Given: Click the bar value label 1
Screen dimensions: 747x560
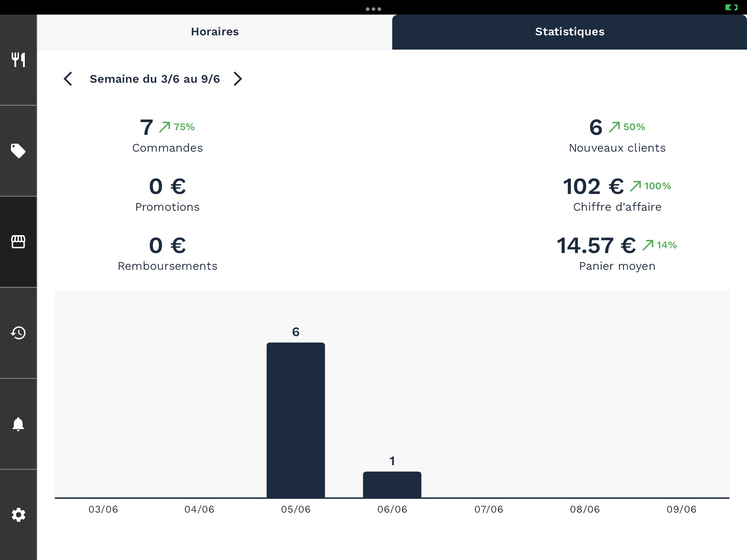Looking at the screenshot, I should 392,461.
